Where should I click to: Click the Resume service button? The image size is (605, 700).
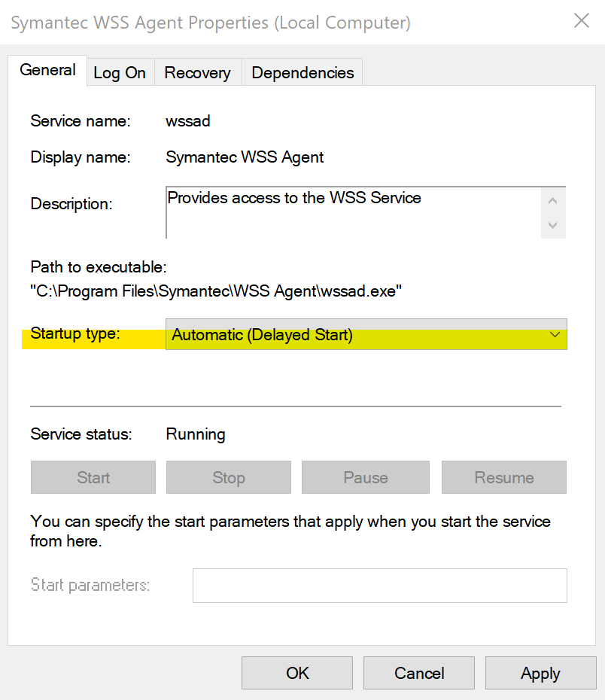point(503,477)
